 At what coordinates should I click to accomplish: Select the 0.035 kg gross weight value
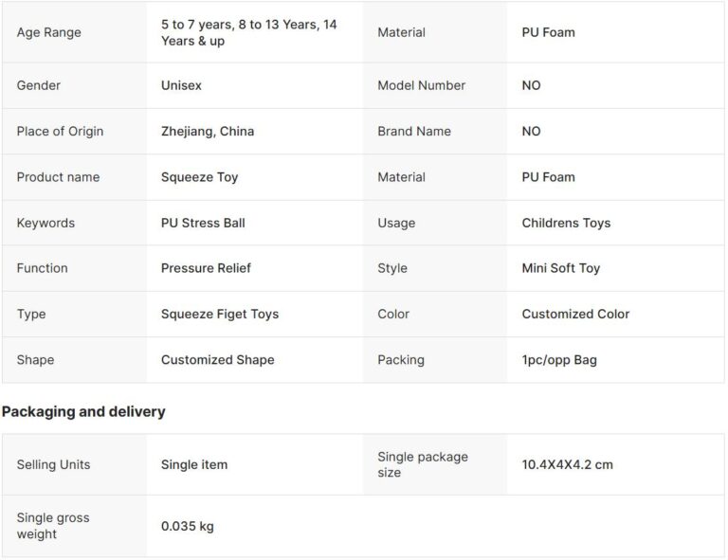[188, 526]
